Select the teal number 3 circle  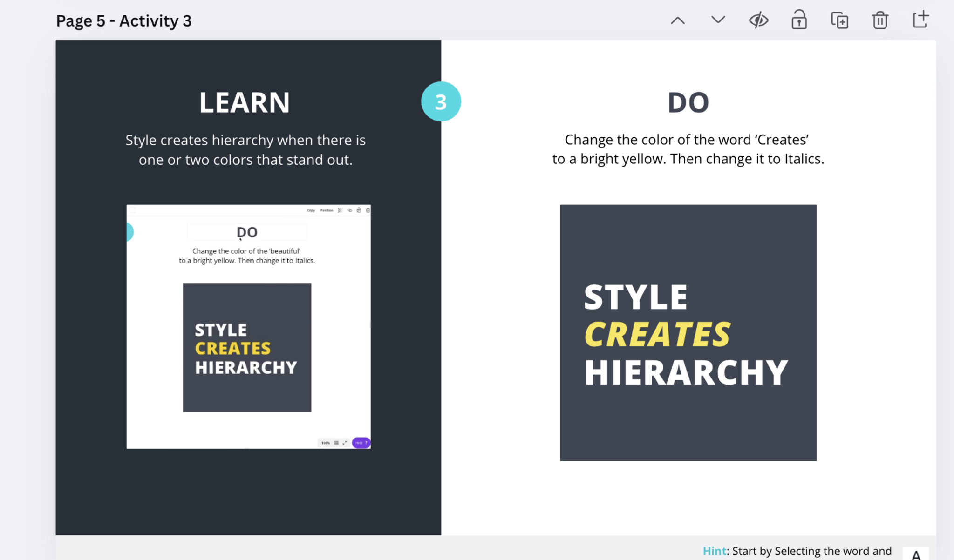[441, 101]
